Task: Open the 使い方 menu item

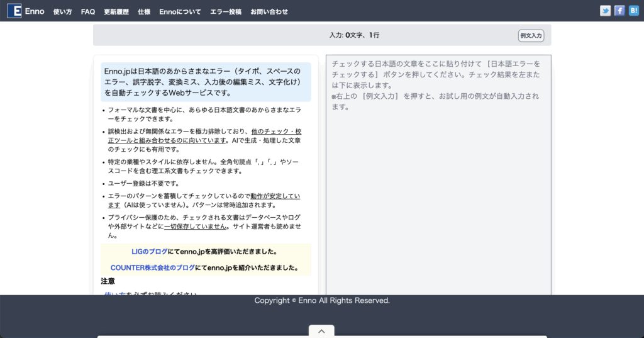Action: tap(62, 12)
